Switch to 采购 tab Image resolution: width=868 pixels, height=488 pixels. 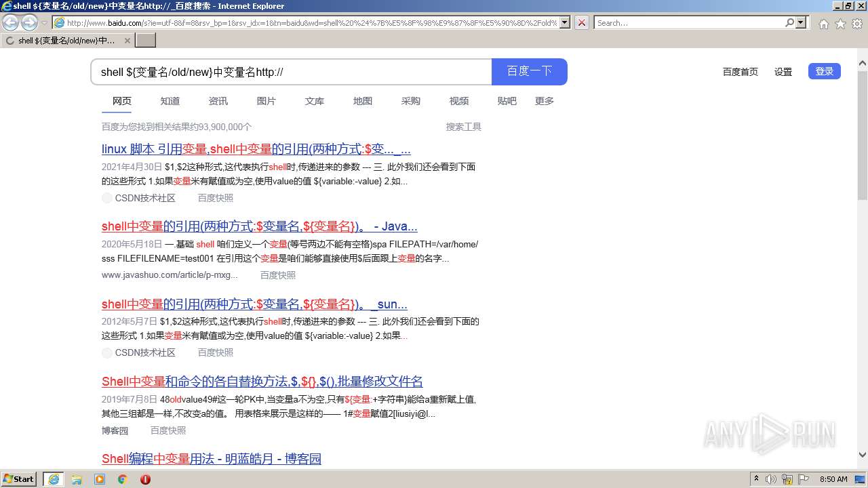pyautogui.click(x=411, y=101)
